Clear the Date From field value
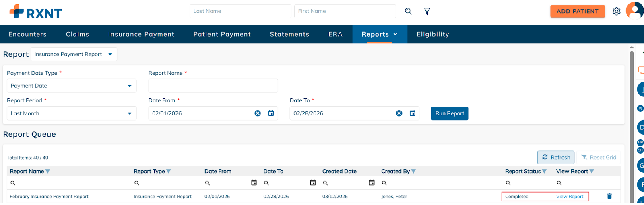Screen dimensions: 644x205 click(258, 113)
